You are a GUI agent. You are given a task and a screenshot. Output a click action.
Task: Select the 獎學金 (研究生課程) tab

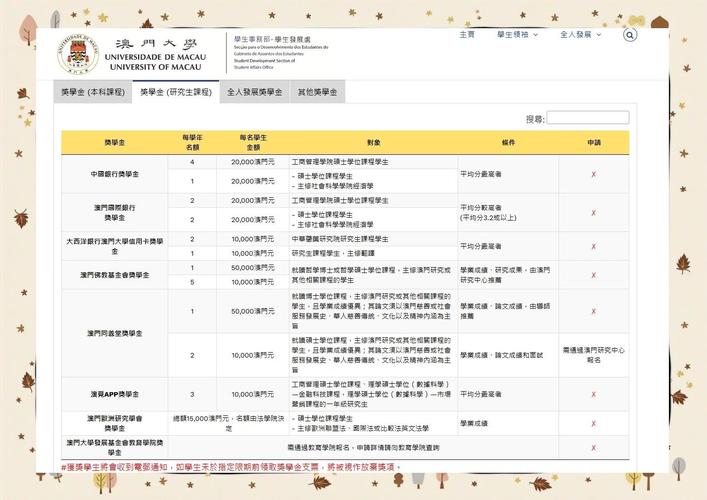click(x=176, y=92)
